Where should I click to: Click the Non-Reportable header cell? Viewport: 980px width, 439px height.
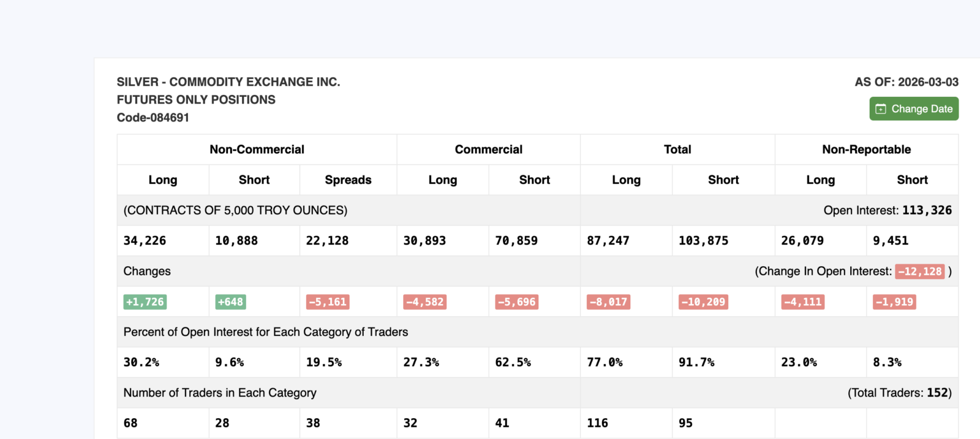tap(866, 150)
